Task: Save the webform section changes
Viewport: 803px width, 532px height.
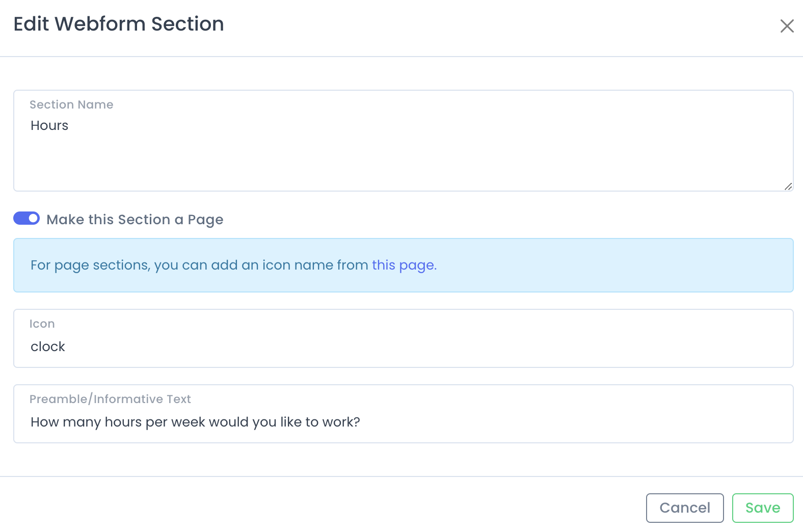Action: (763, 508)
